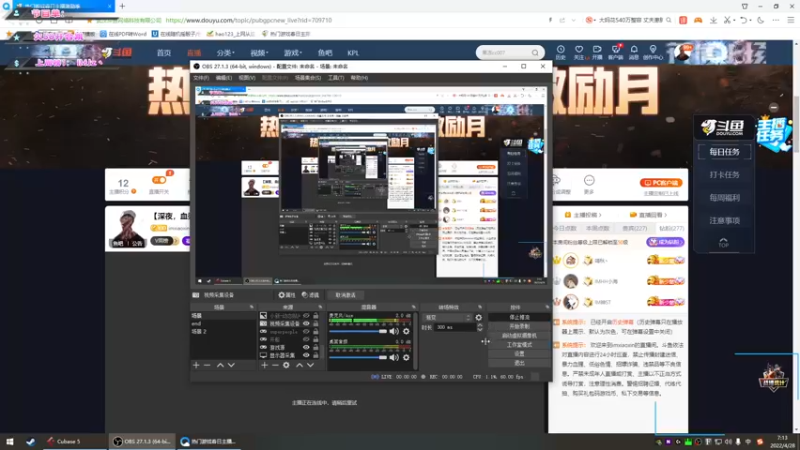Move selected source down in Sources panel
The image size is (800, 450).
(x=310, y=365)
